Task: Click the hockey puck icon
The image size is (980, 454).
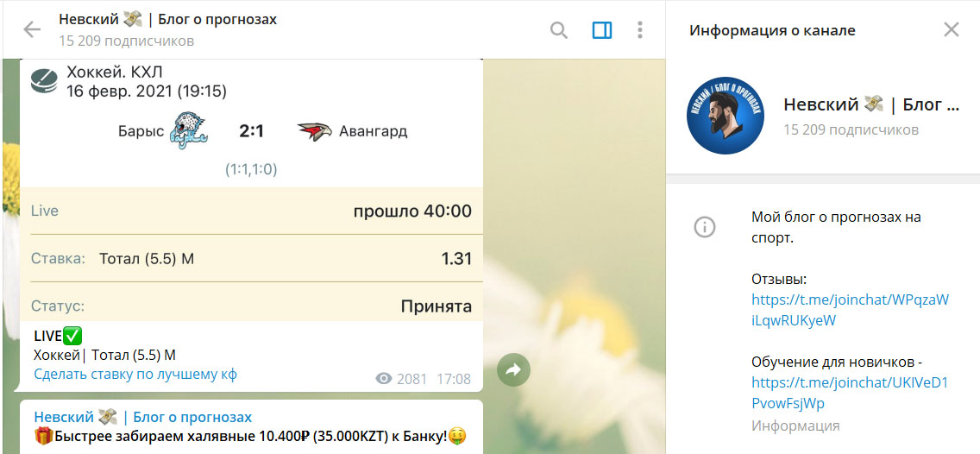Action: click(x=43, y=81)
